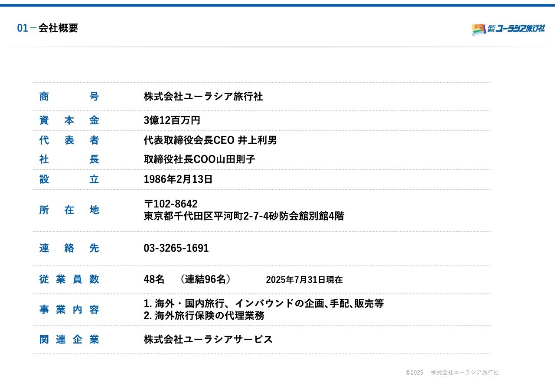Image resolution: width=555 pixels, height=392 pixels.
Task: Select the 従業員数 label
Action: [69, 279]
